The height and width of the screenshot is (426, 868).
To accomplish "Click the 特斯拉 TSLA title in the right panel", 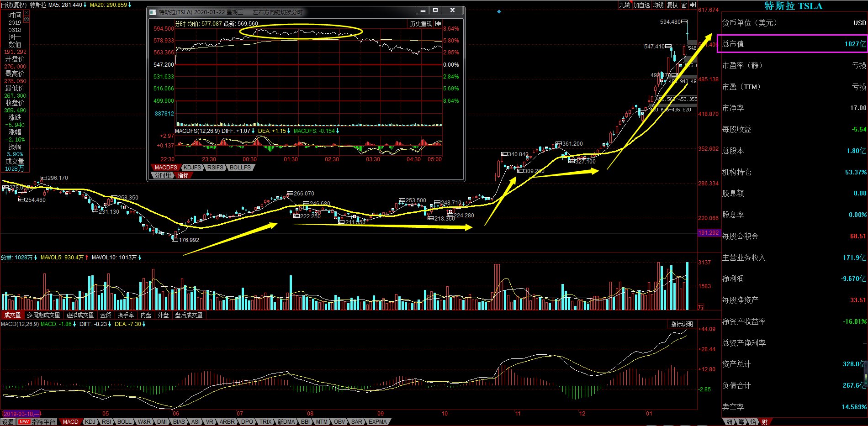I will coord(794,6).
